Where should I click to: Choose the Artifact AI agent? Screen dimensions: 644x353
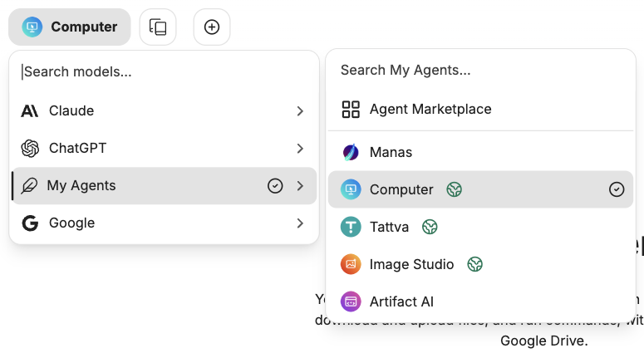[480, 302]
